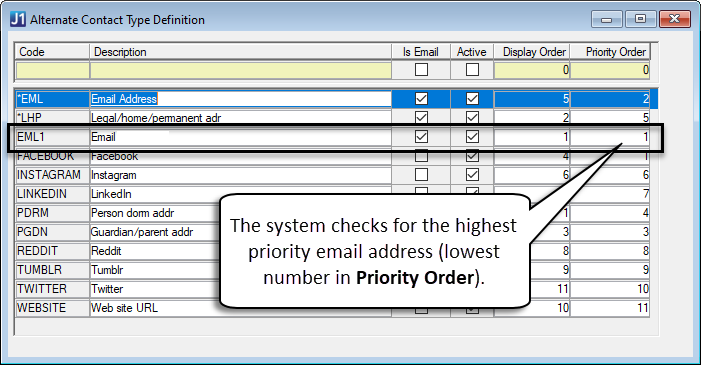Click the J1 application icon in title bar

(18, 19)
